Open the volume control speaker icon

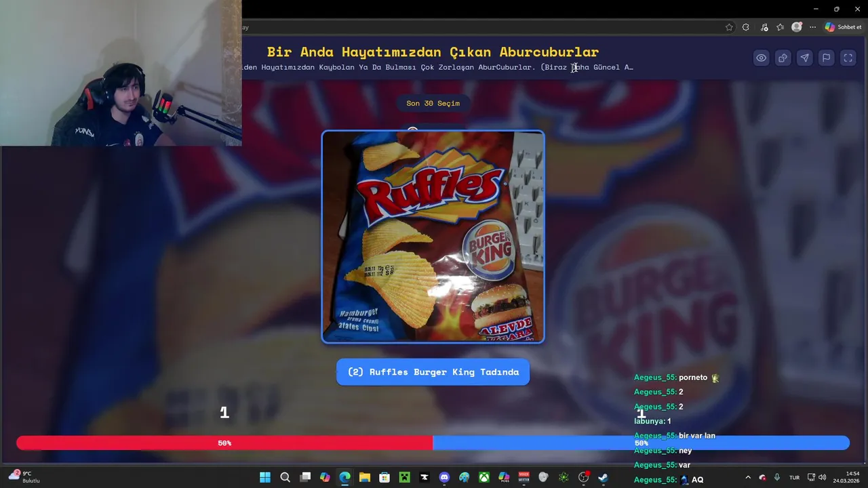822,477
